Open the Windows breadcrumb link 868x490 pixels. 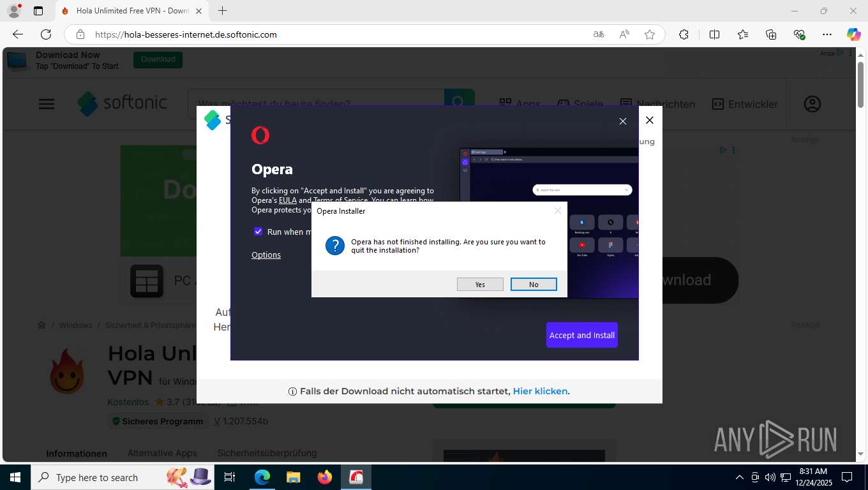click(75, 325)
